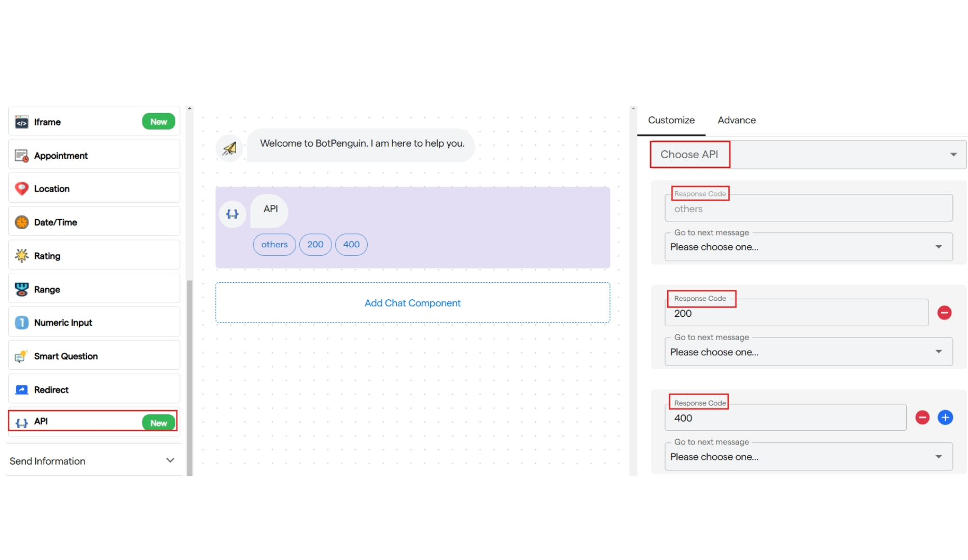
Task: Click the New badge on API item
Action: point(158,423)
